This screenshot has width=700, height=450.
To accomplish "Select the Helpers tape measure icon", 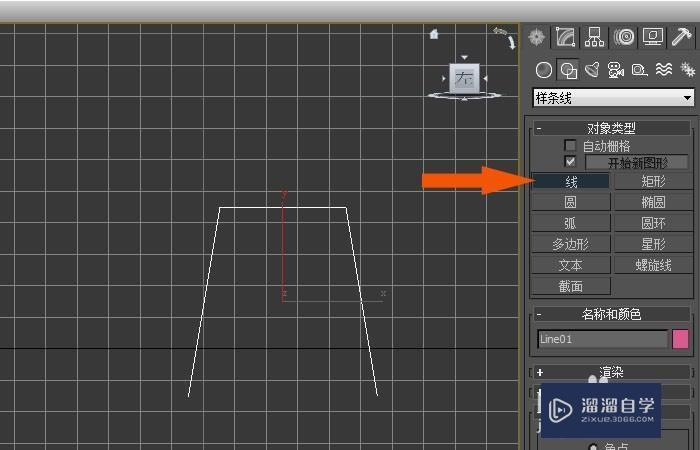I will tap(640, 70).
